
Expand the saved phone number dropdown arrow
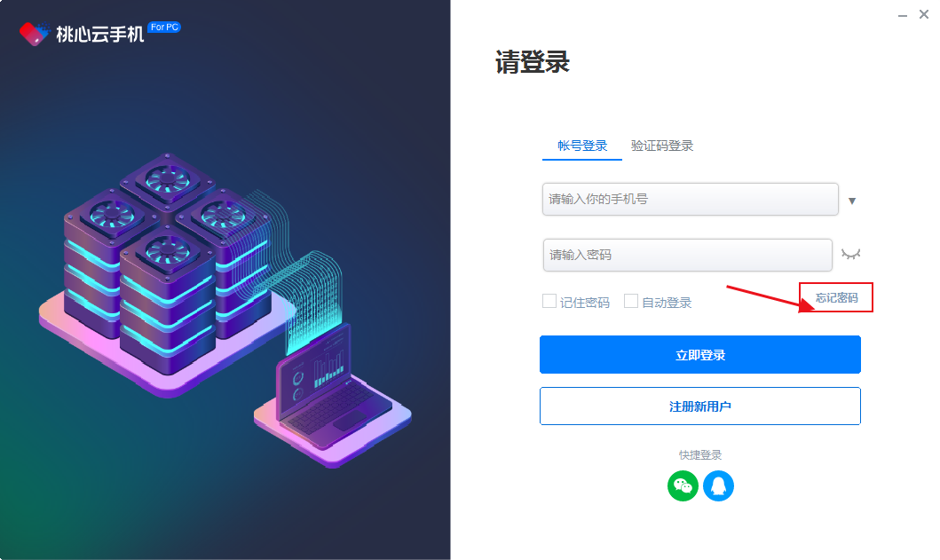click(852, 201)
